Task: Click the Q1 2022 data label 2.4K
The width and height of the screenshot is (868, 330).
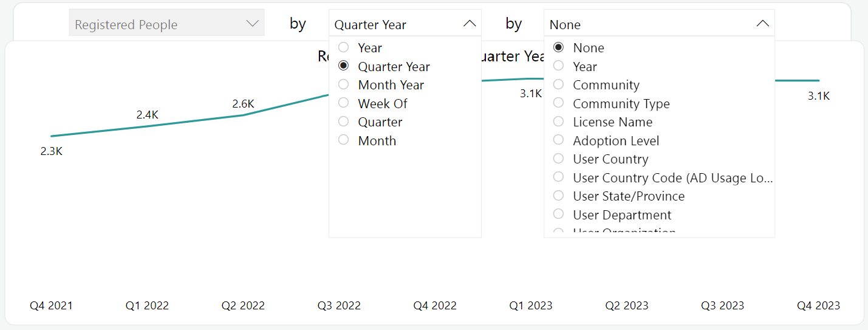Action: coord(147,114)
